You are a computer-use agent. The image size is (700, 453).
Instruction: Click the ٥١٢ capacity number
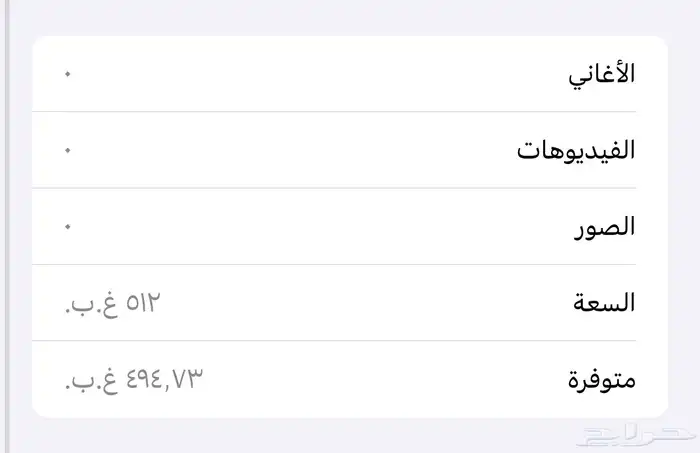coord(143,302)
